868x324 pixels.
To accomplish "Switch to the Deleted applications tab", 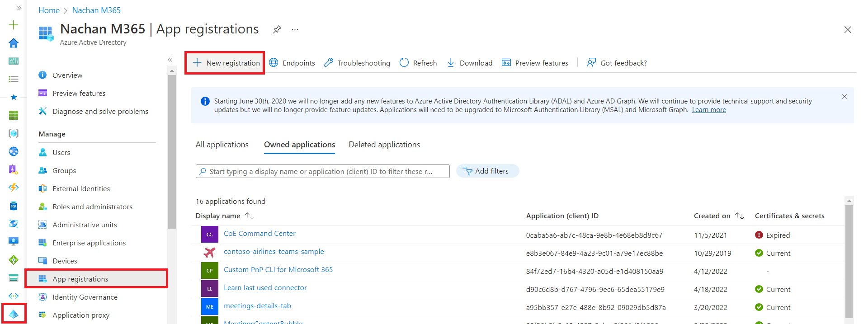I will [384, 145].
